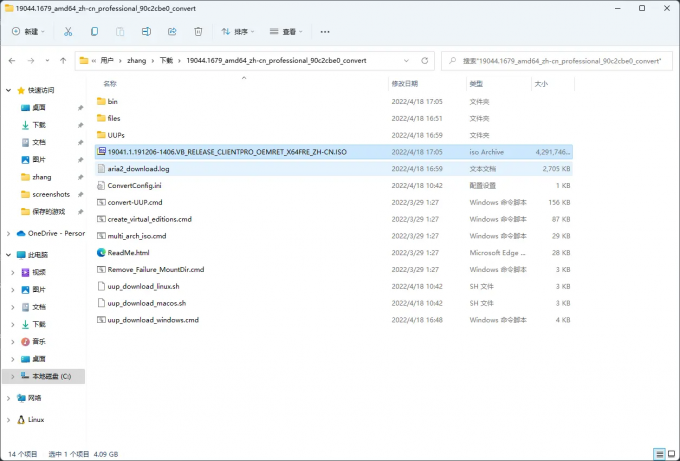
Task: Open the recent locations dropdown arrow
Action: (x=47, y=61)
